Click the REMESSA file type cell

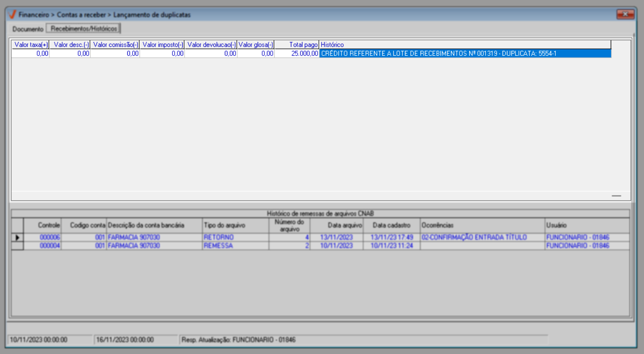(236, 246)
